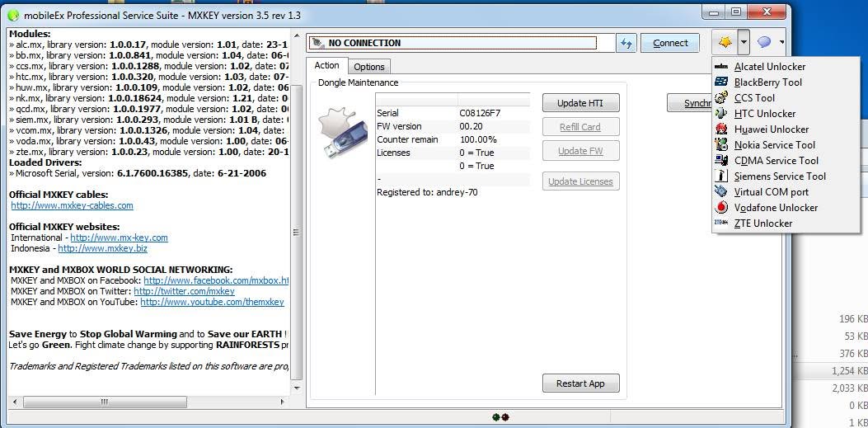Viewport: 868px width, 428px height.
Task: Click the ZTE Unlocker icon
Action: click(x=721, y=223)
